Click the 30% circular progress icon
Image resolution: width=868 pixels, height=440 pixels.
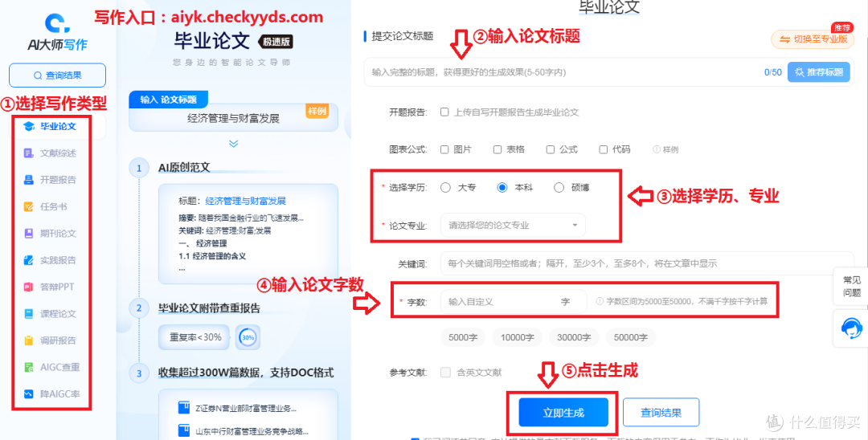pos(248,337)
